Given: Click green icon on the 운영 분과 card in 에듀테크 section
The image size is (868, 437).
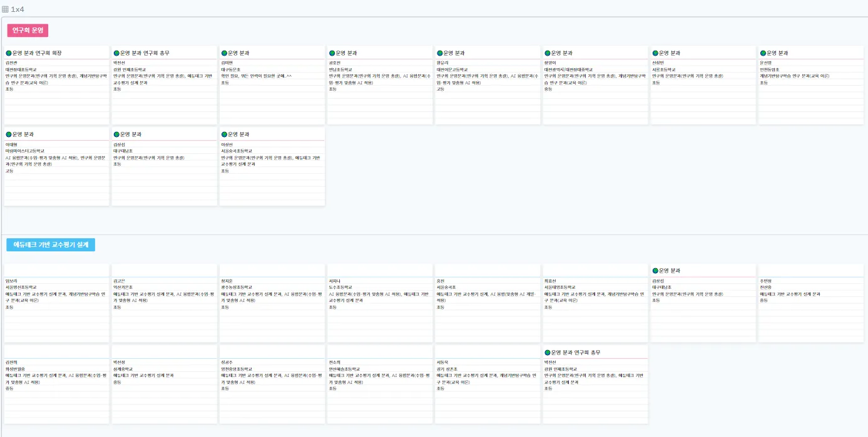Looking at the screenshot, I should tap(655, 271).
